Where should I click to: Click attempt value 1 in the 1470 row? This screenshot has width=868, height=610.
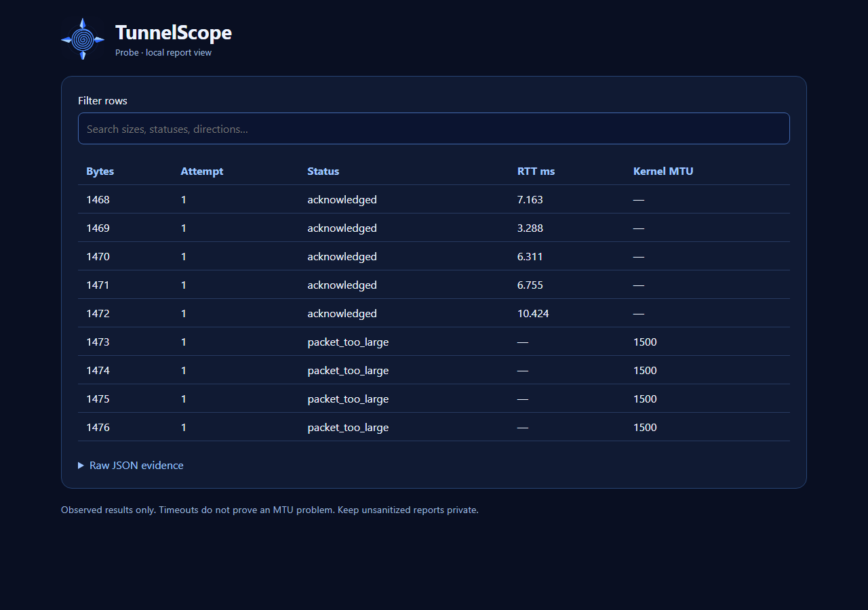tap(184, 257)
